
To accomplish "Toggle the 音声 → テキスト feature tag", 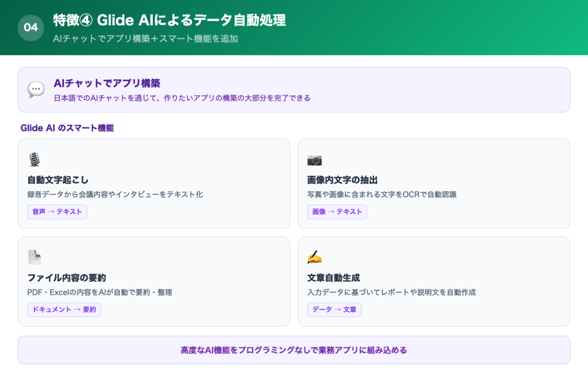I will tap(57, 212).
